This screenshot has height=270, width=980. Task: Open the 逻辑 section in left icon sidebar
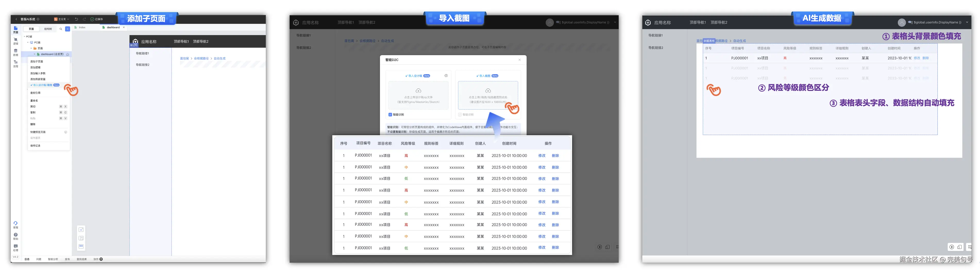click(x=16, y=41)
